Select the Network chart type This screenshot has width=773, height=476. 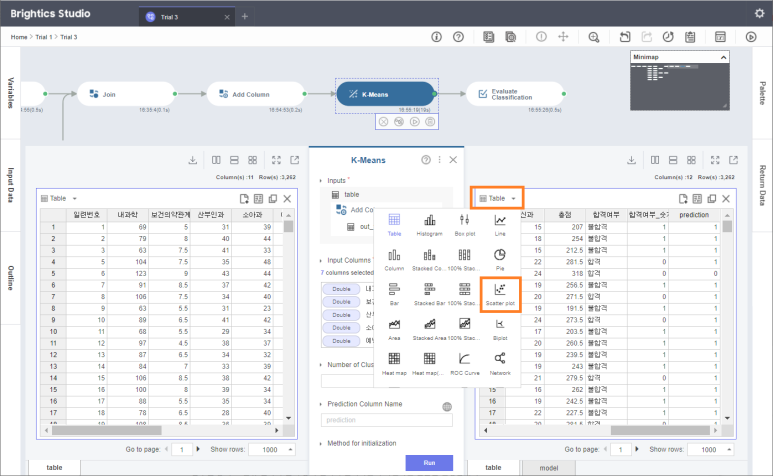500,364
